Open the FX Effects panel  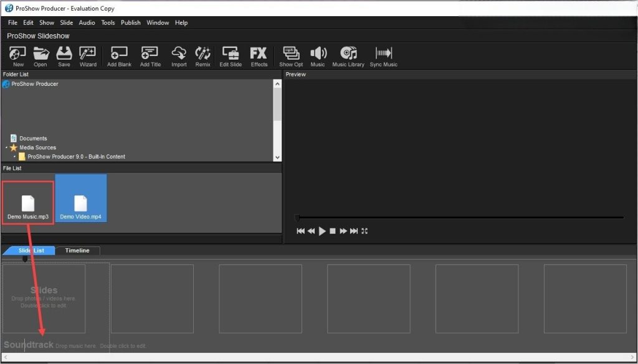pyautogui.click(x=259, y=55)
